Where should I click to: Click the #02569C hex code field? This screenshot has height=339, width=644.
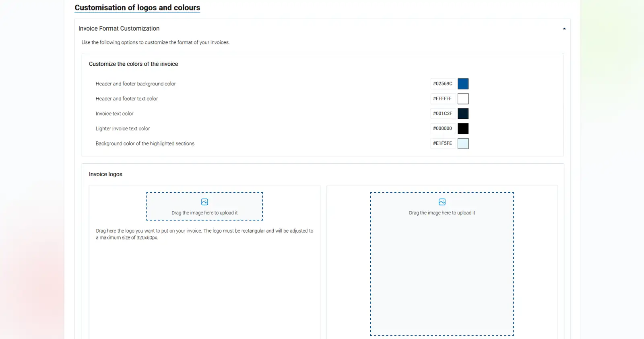(x=443, y=84)
